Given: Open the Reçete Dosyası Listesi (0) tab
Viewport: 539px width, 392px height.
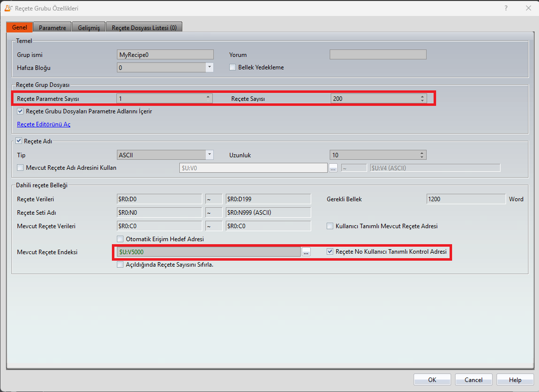Looking at the screenshot, I should [x=144, y=27].
